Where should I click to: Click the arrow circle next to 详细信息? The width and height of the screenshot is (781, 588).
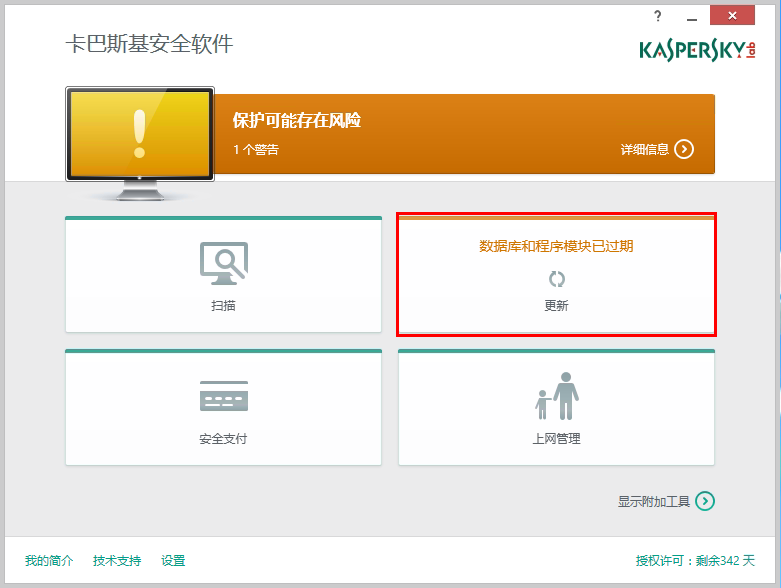coord(684,149)
